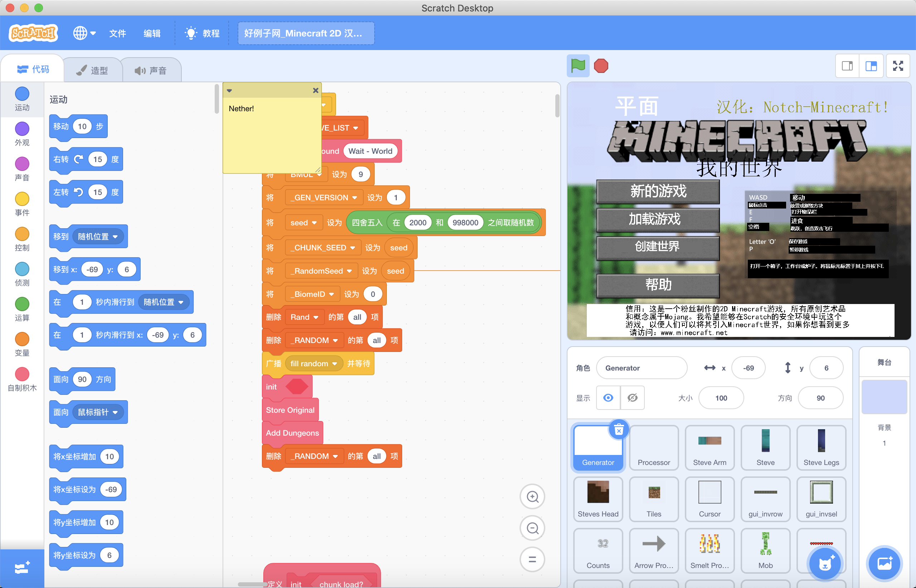Click the red stop sign button

(601, 66)
